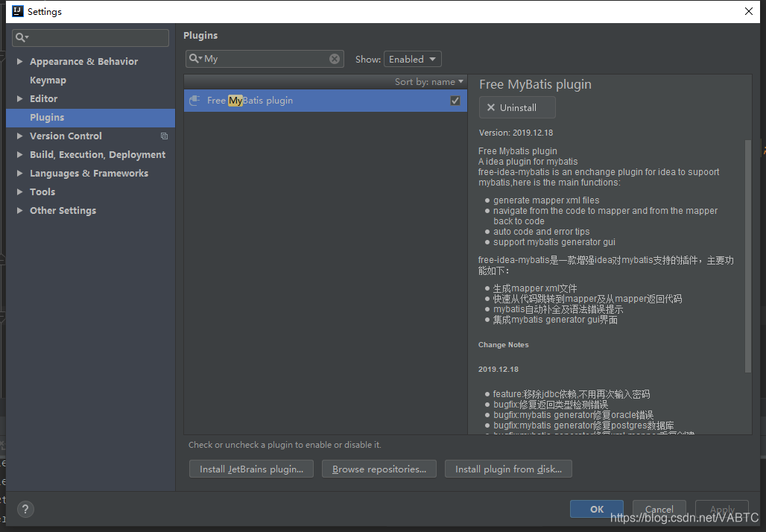766x532 pixels.
Task: Expand the Tools section
Action: pos(19,191)
